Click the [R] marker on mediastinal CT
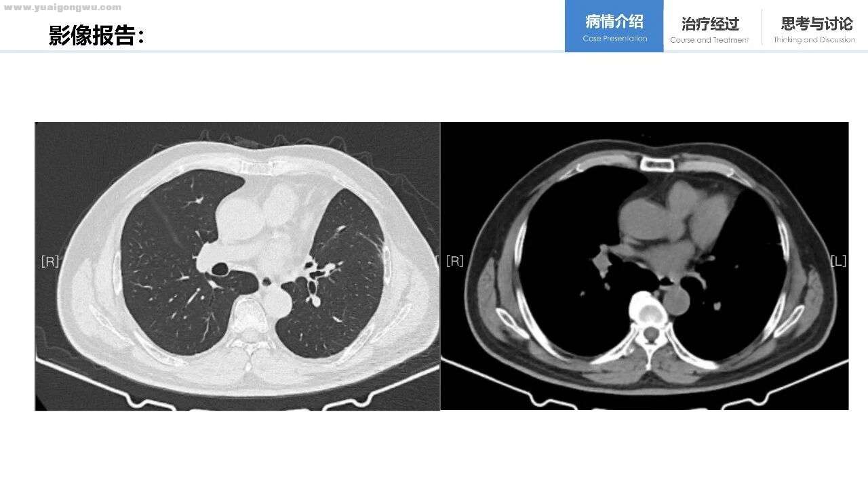 [455, 261]
